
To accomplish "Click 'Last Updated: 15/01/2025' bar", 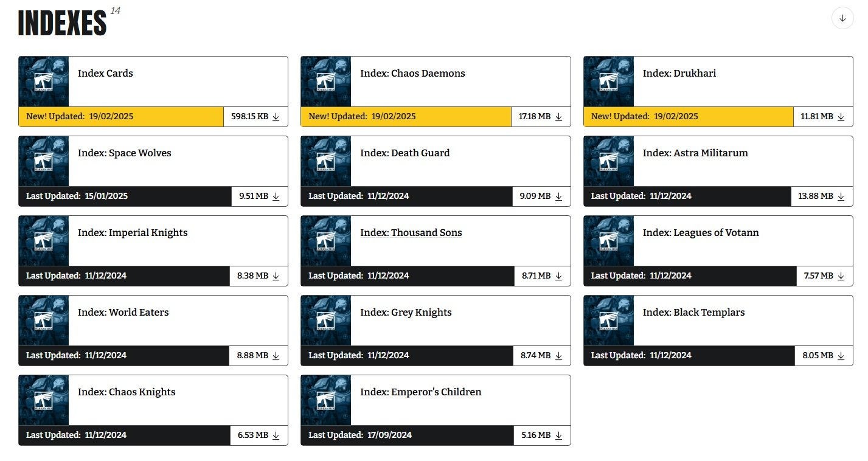I will click(125, 196).
